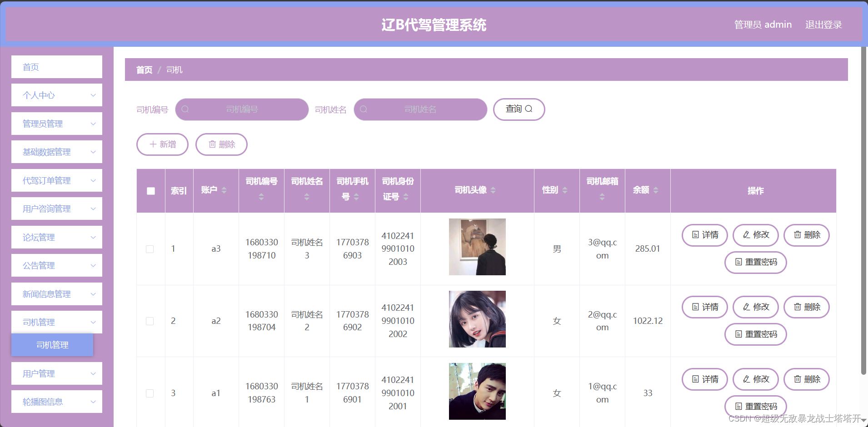Screen dimensions: 868x427
Task: Click the search icon in 司机编号 field
Action: point(185,109)
